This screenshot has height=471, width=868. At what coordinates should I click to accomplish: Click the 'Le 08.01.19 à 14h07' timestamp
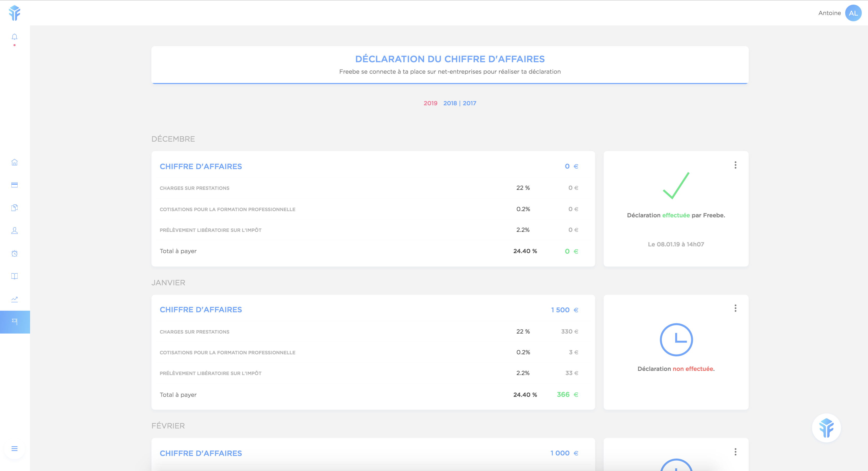[676, 244]
